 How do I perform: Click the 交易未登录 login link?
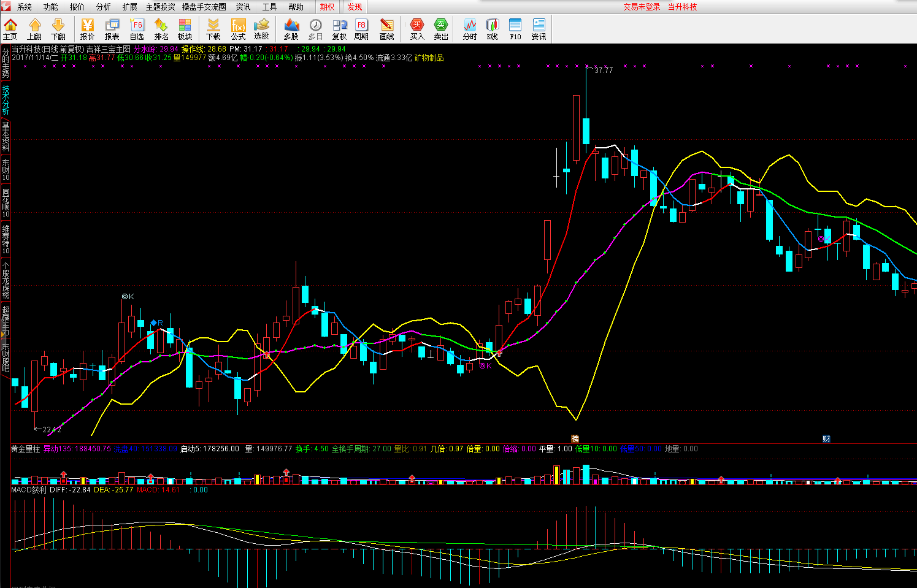tap(642, 7)
